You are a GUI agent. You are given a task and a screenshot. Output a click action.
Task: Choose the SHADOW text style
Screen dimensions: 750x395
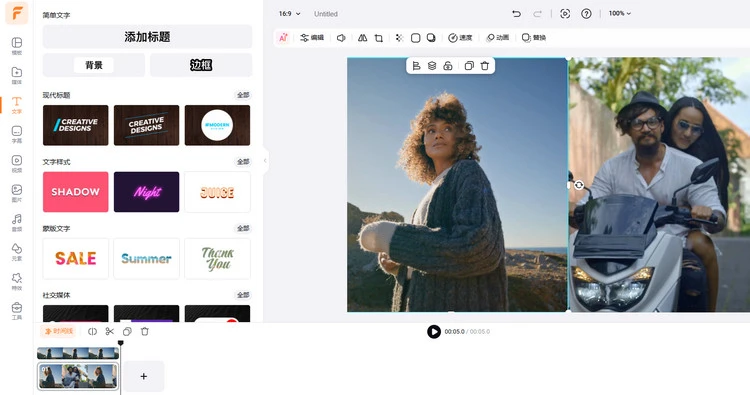[x=76, y=192]
